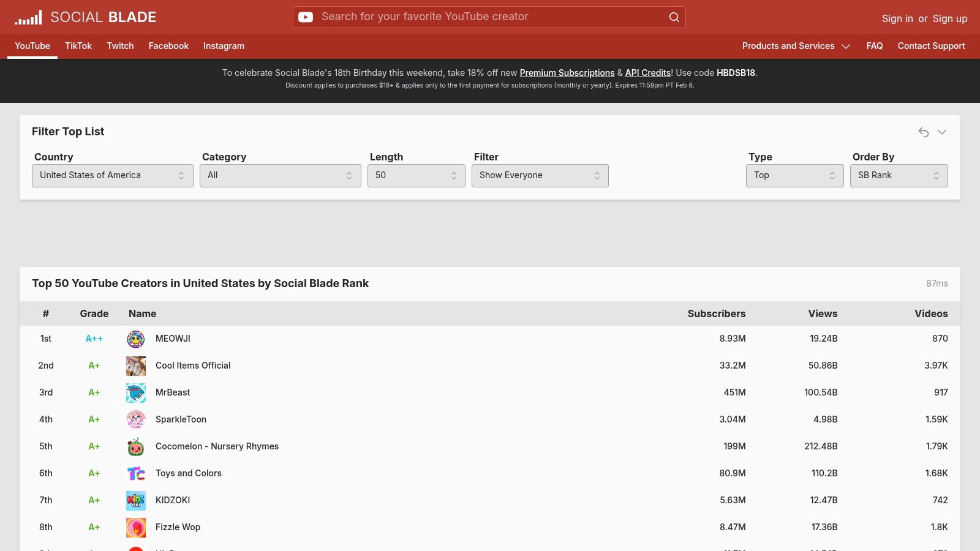The height and width of the screenshot is (551, 980).
Task: Open Contact Support
Action: point(931,46)
